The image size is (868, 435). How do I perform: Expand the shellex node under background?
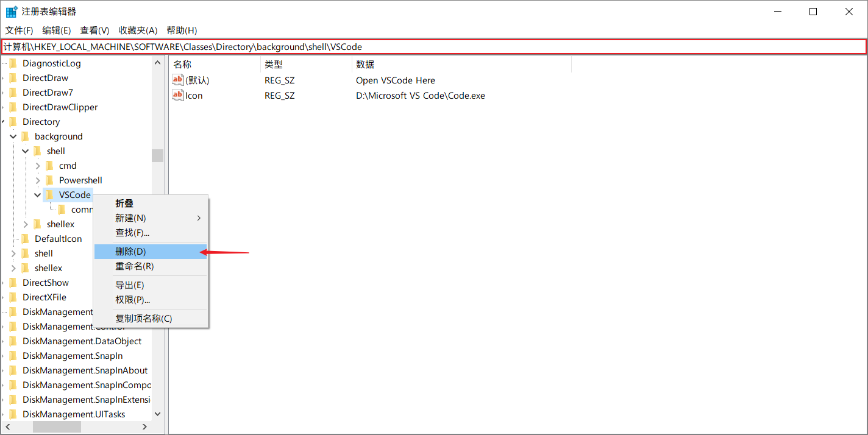pyautogui.click(x=26, y=224)
